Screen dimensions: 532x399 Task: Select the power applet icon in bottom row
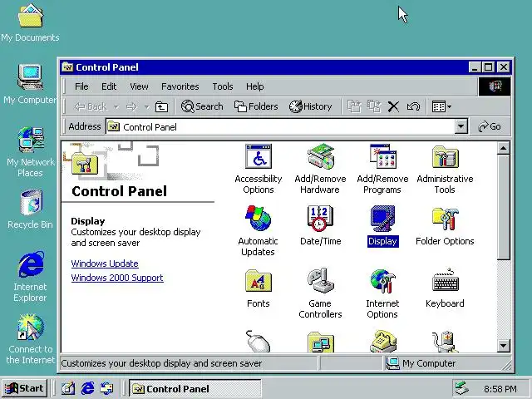[445, 342]
